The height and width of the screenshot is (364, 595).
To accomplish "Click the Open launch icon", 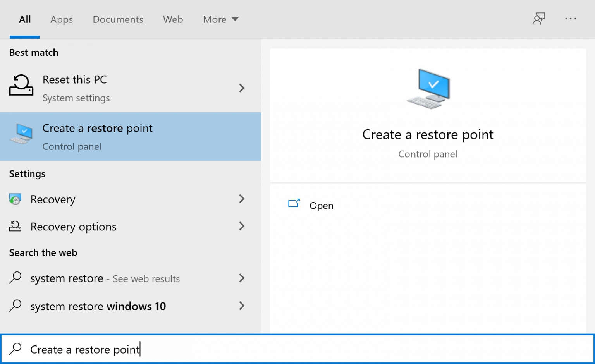I will [294, 203].
